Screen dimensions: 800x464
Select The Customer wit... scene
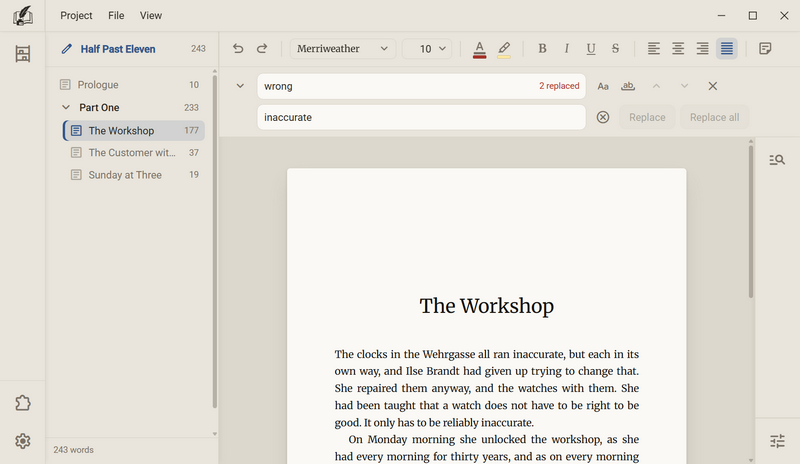click(134, 153)
